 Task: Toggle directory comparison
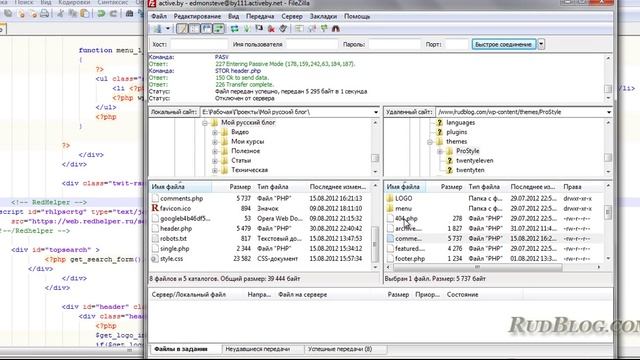click(x=311, y=29)
